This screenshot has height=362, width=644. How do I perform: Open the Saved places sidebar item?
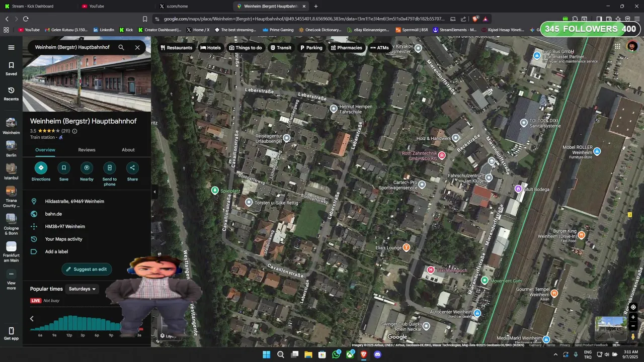tap(11, 68)
